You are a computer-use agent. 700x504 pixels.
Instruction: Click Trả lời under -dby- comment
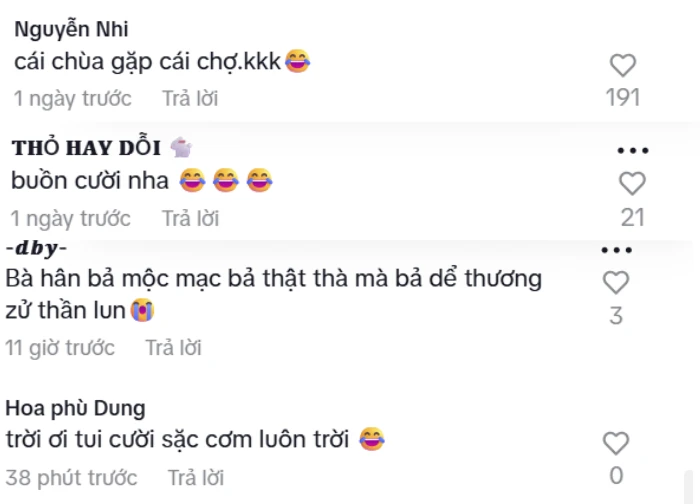click(174, 348)
